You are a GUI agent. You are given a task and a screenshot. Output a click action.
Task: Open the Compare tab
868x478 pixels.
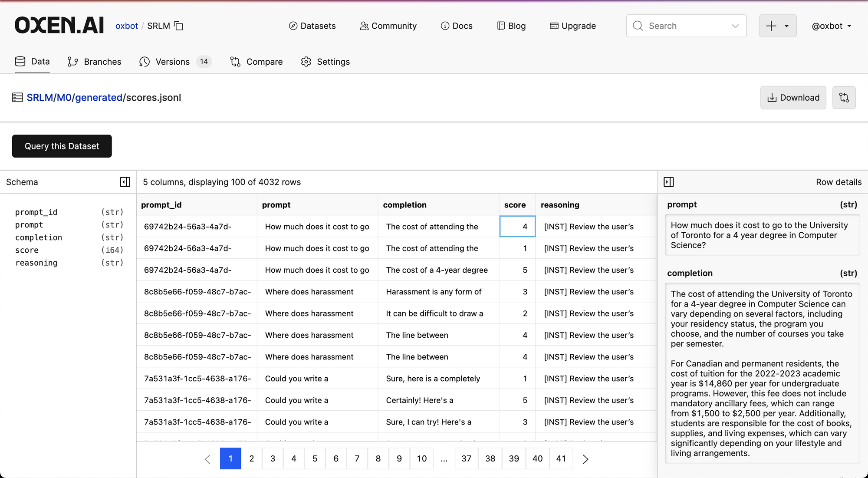(x=256, y=62)
